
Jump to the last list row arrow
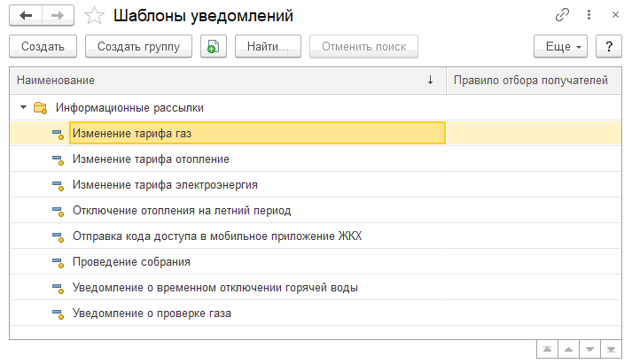(x=612, y=349)
